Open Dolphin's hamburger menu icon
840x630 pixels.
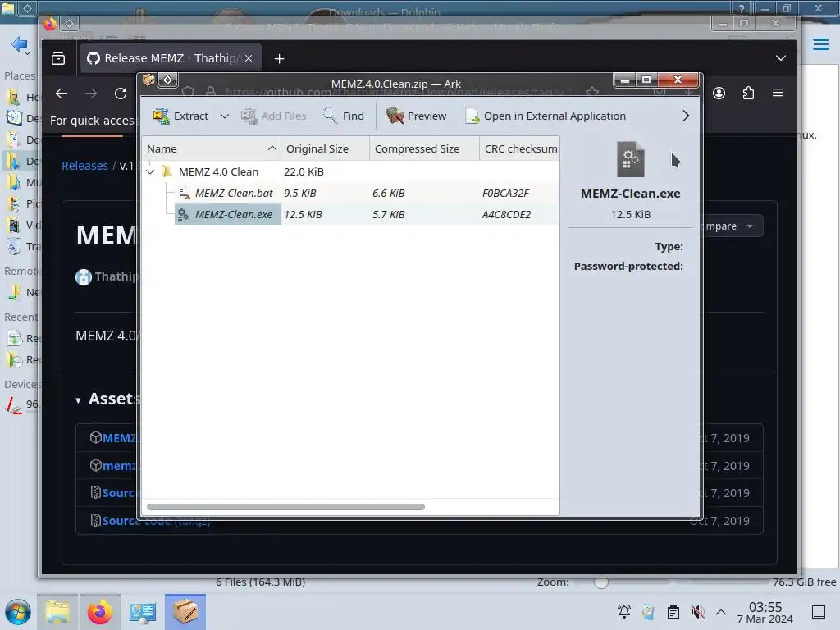pyautogui.click(x=820, y=44)
